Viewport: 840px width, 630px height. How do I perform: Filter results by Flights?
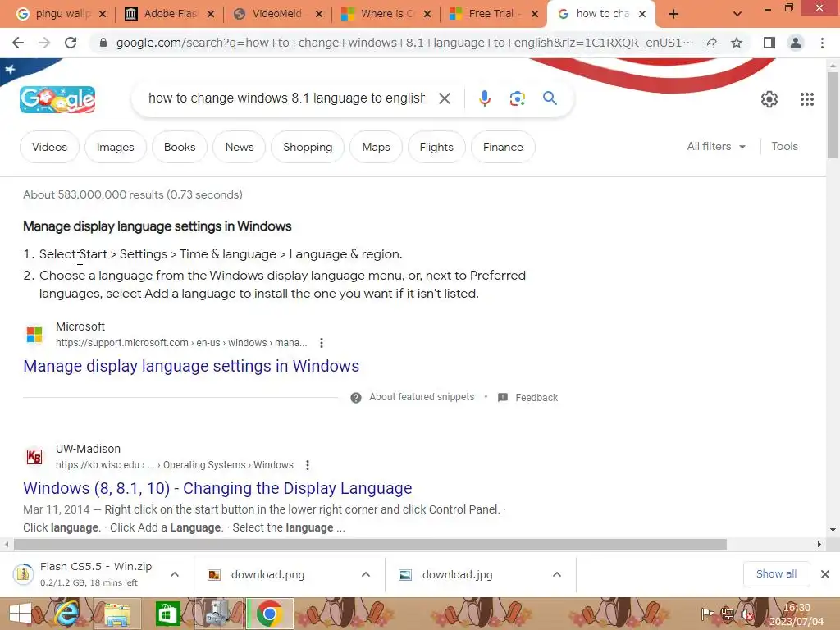click(436, 147)
